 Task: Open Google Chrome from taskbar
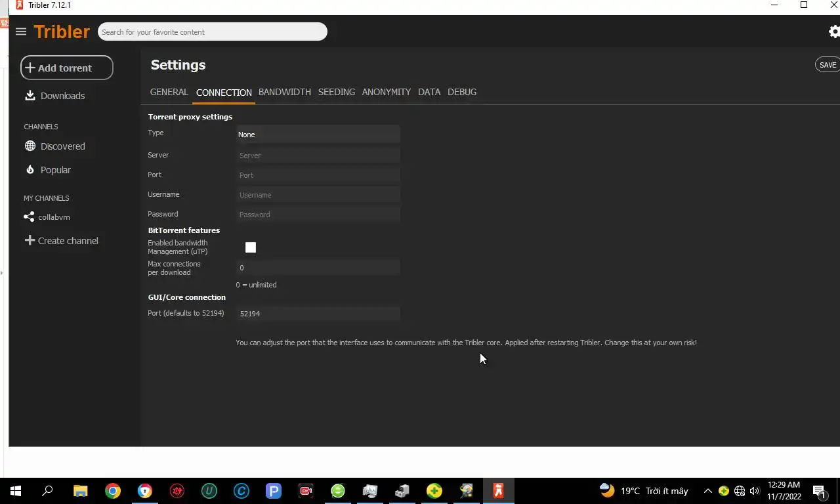pyautogui.click(x=113, y=491)
